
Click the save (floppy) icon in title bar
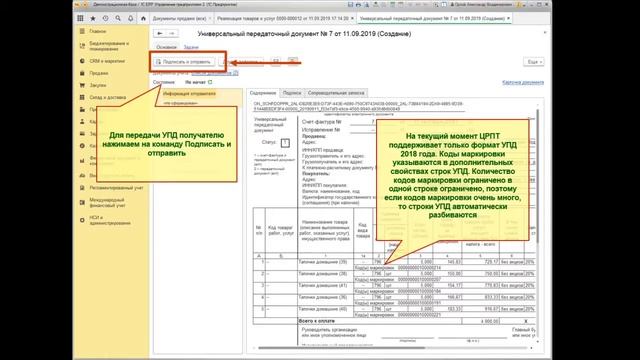[350, 4]
